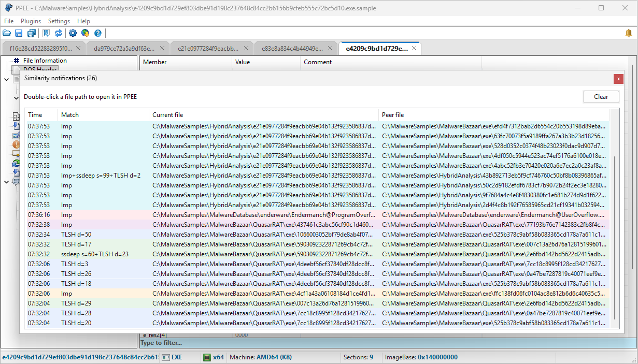Close the da979ce72a5a9df63e... tab
The height and width of the screenshot is (364, 638).
tap(162, 48)
